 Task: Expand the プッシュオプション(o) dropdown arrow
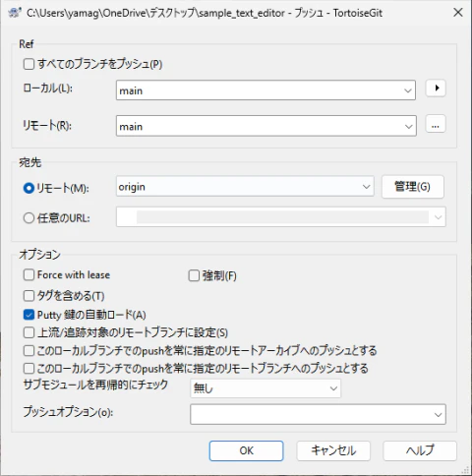click(x=438, y=414)
